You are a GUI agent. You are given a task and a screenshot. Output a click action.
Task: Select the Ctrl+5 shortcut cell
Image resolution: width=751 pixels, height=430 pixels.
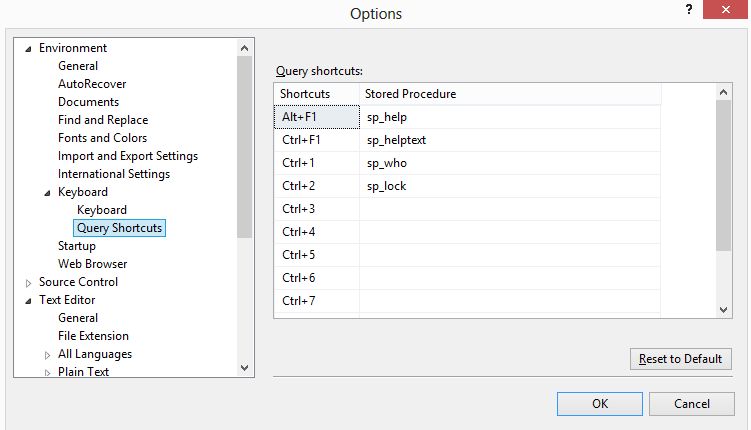(317, 255)
